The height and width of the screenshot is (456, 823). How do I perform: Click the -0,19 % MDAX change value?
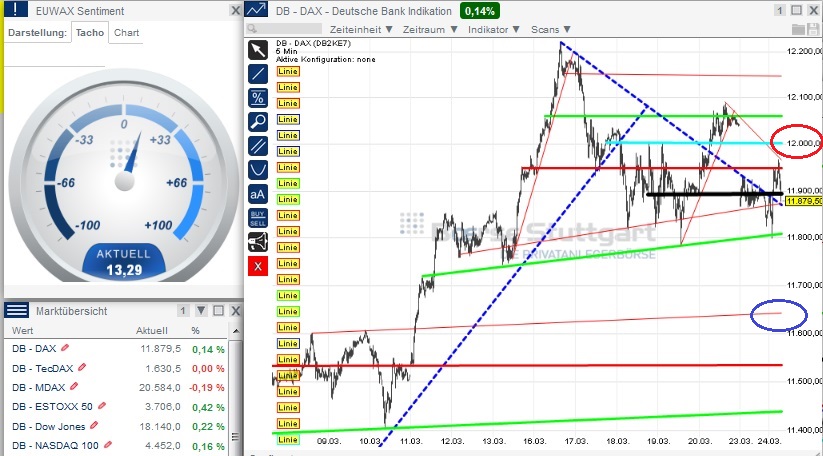pyautogui.click(x=206, y=388)
